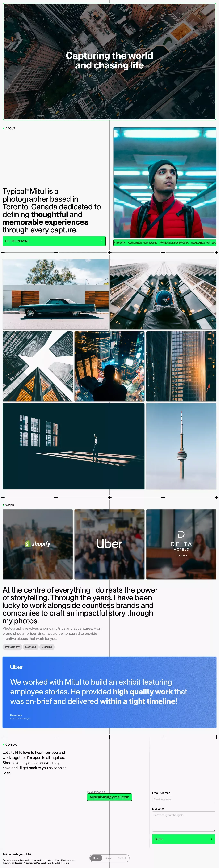219x868 pixels.
Task: Click the Delta Hotels work card
Action: pos(181,544)
